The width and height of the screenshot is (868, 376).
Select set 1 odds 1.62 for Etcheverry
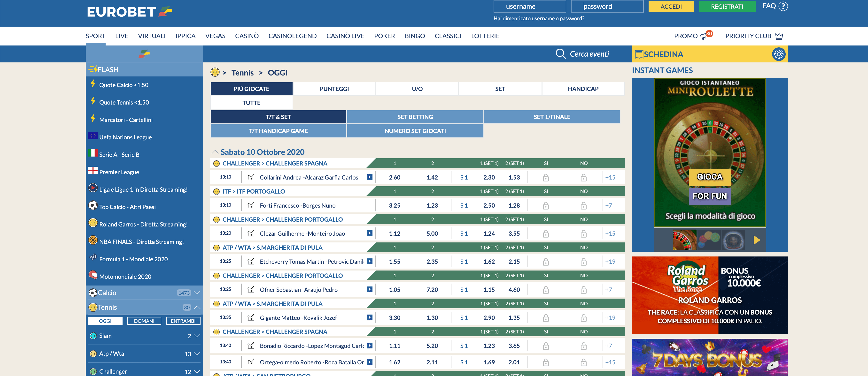tap(489, 262)
